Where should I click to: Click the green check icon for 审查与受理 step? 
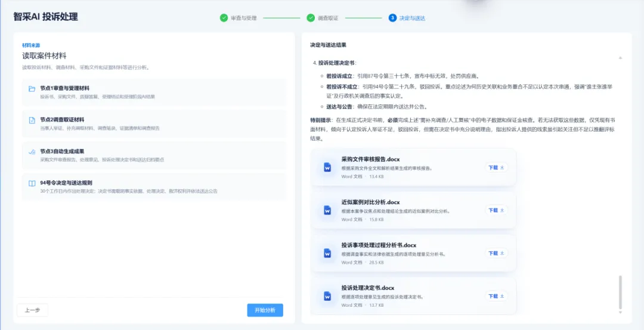pyautogui.click(x=224, y=18)
